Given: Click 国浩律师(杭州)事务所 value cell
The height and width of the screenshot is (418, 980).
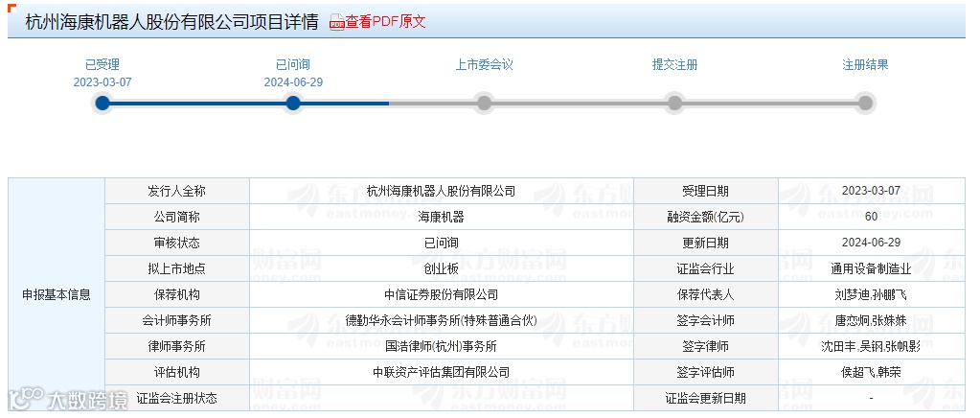Looking at the screenshot, I should click(442, 346).
